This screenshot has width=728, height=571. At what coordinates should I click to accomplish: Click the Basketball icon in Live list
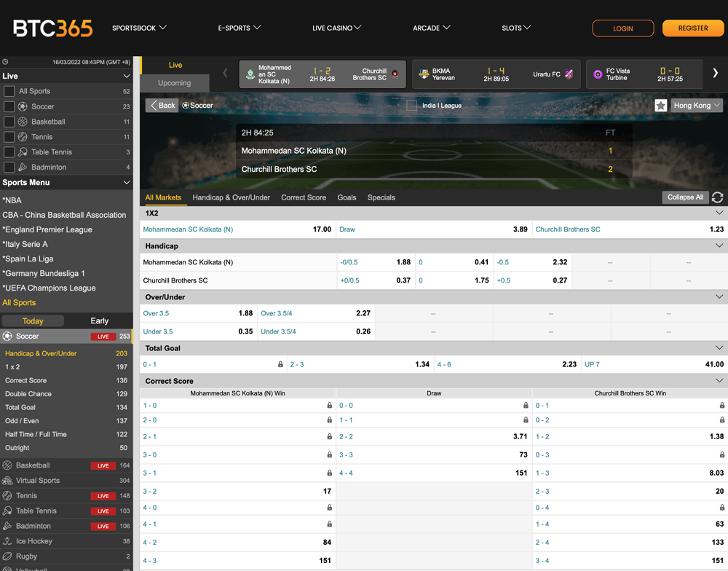pos(23,122)
